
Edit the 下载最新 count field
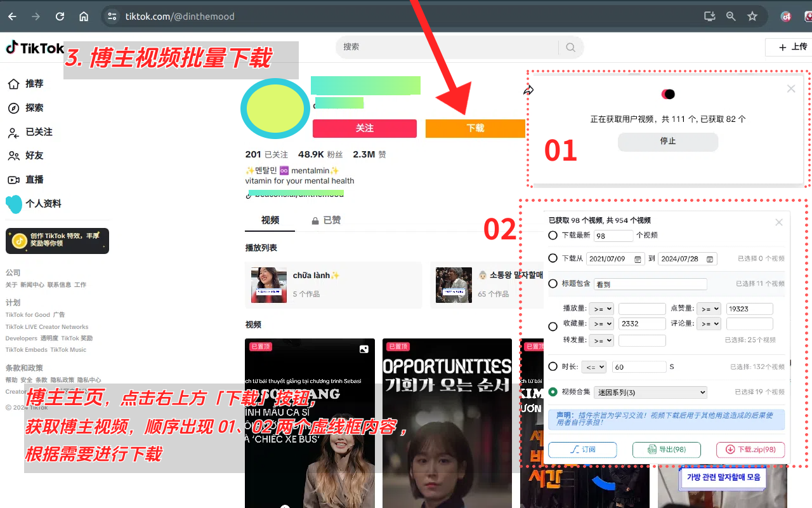pos(613,236)
